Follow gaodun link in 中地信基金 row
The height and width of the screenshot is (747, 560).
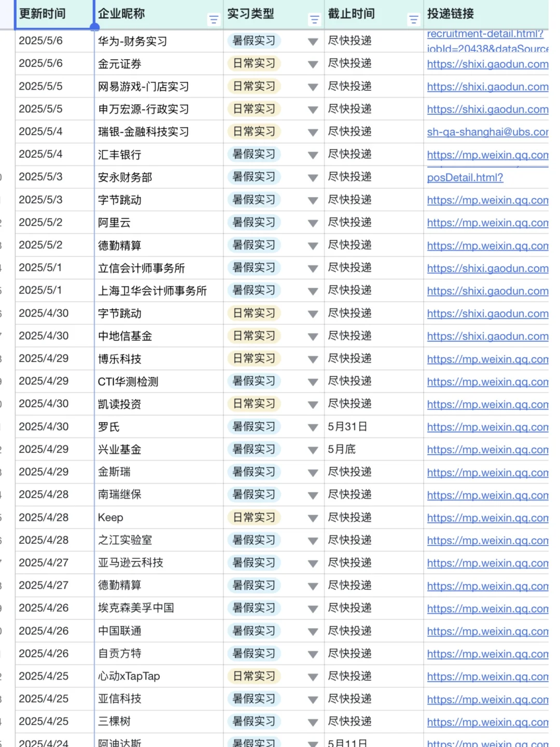[x=487, y=337]
